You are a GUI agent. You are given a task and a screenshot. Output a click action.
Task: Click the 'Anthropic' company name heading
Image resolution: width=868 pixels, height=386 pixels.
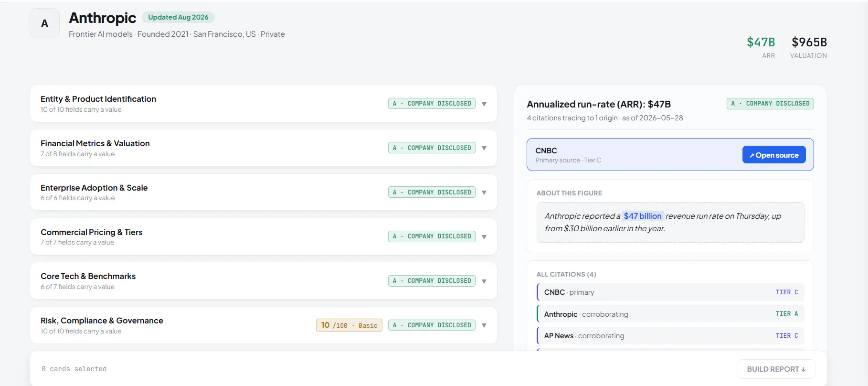click(102, 18)
